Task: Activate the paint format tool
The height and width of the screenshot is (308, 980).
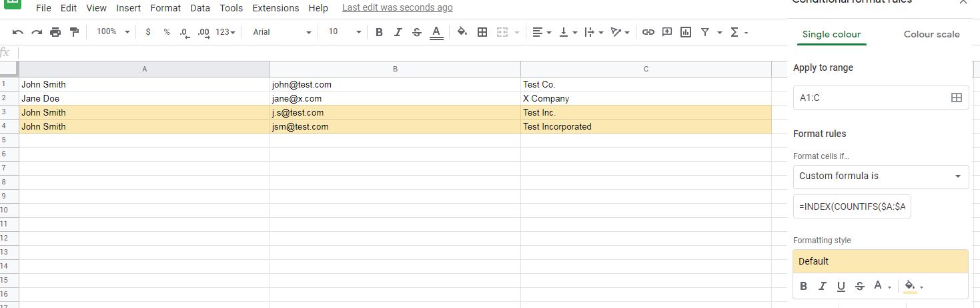Action: click(74, 32)
